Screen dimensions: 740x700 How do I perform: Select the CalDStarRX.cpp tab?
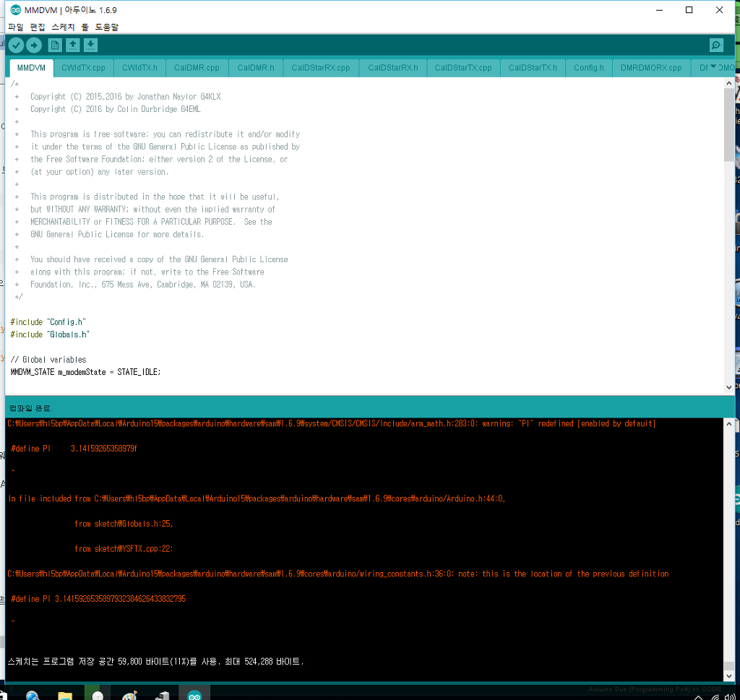[320, 68]
